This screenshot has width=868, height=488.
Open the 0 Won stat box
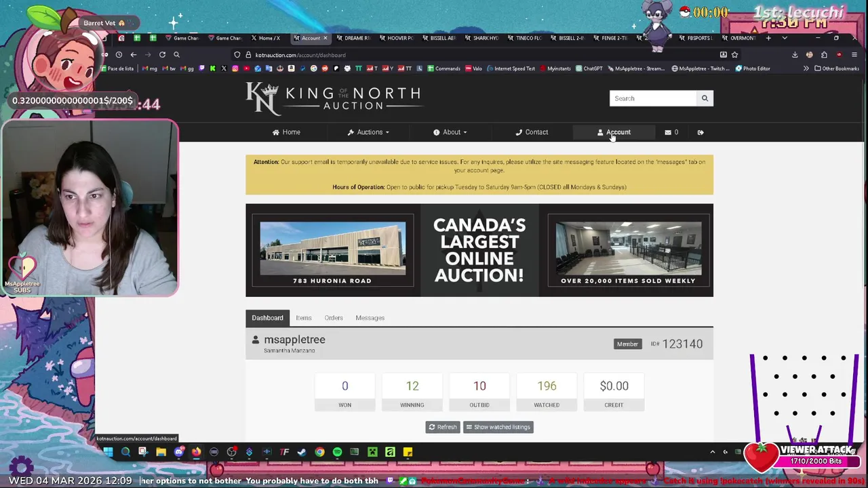344,392
